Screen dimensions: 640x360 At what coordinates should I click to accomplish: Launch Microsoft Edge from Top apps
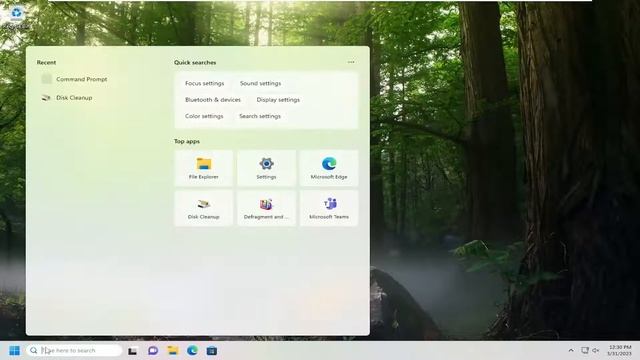pyautogui.click(x=329, y=168)
